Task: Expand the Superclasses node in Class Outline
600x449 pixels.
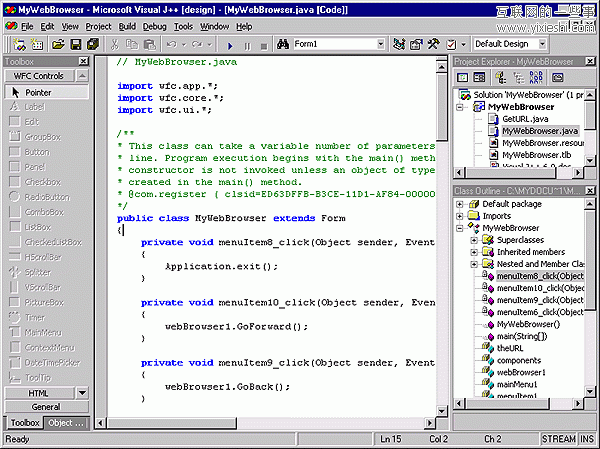Action: pyautogui.click(x=474, y=240)
